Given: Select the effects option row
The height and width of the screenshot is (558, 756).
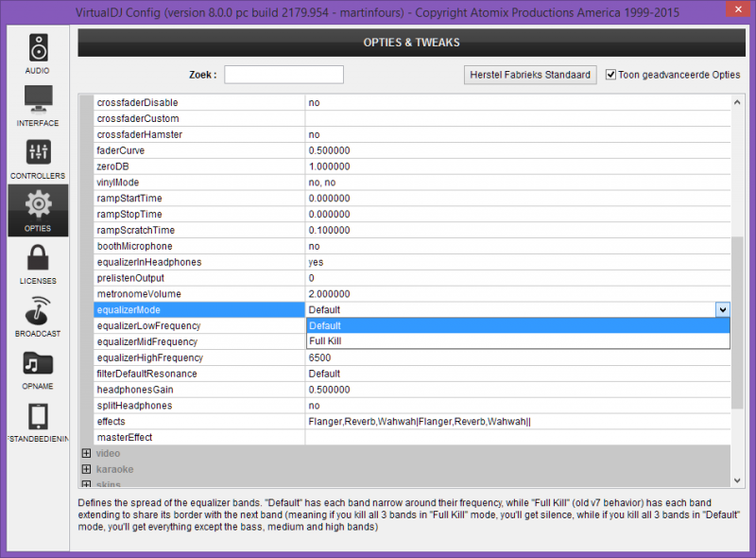Looking at the screenshot, I should click(x=412, y=422).
